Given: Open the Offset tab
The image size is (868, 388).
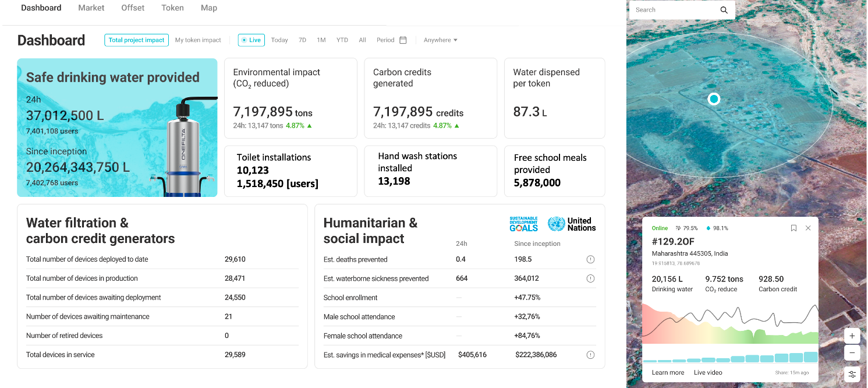Looking at the screenshot, I should click(133, 8).
